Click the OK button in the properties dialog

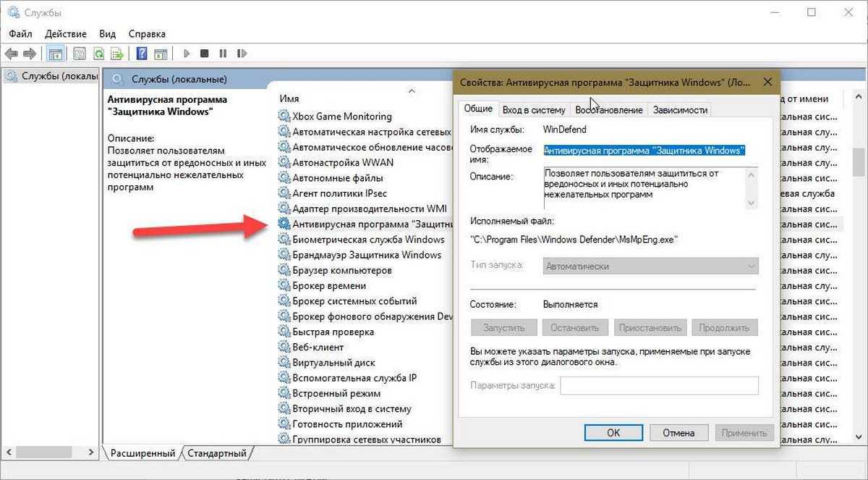[x=613, y=433]
